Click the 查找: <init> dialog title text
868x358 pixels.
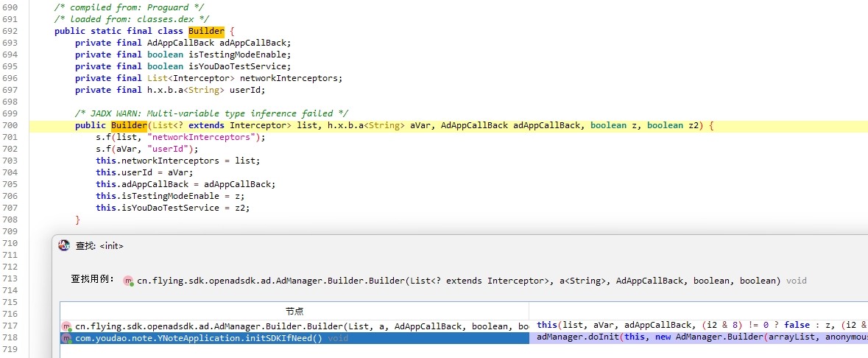[x=99, y=245]
